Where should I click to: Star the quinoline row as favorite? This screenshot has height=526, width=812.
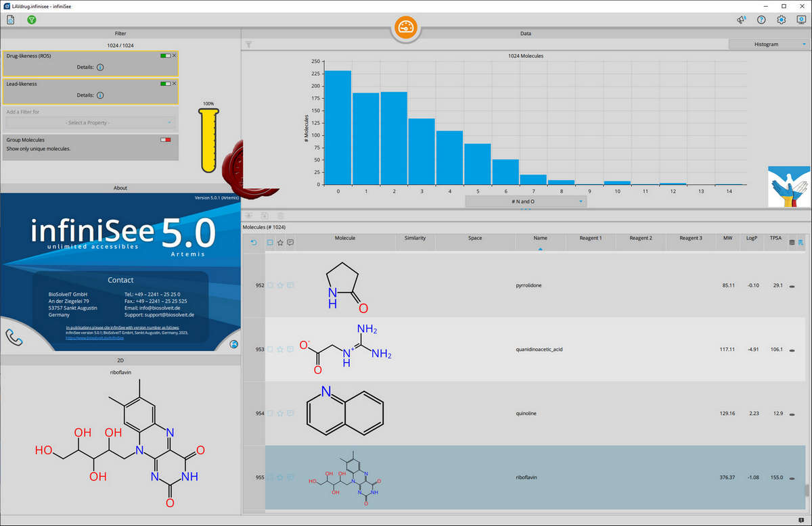280,413
